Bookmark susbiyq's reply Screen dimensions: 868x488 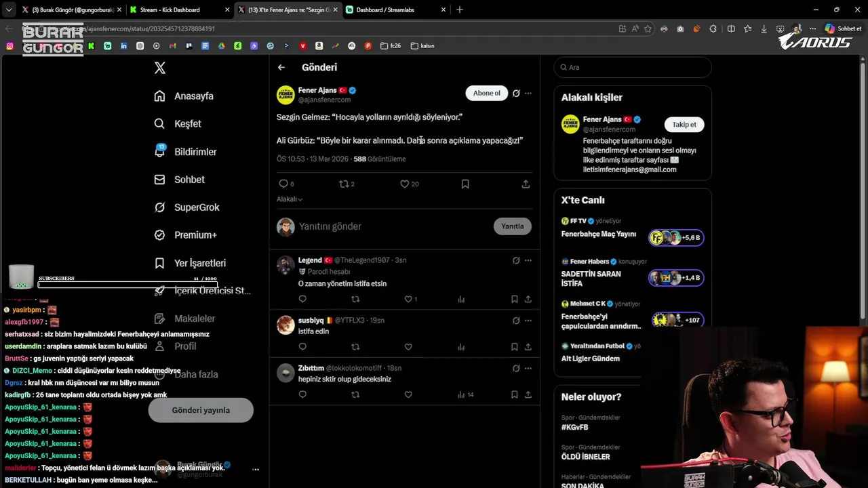click(514, 347)
